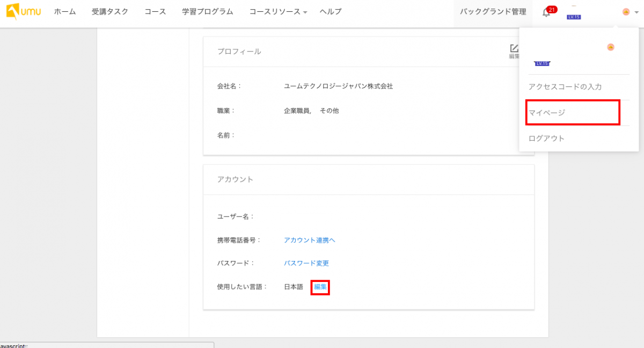644x348 pixels.
Task: Open the ヘルプ menu
Action: 330,11
